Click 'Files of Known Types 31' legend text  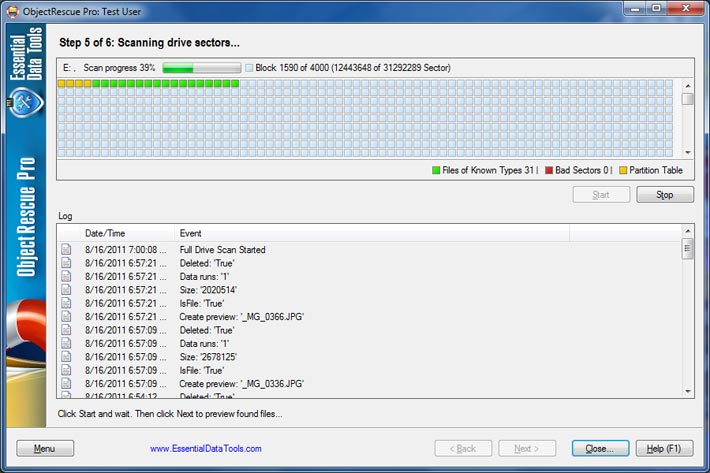488,170
